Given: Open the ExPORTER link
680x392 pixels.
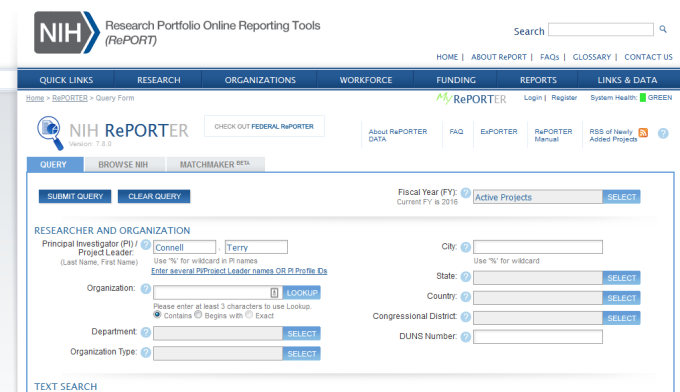Looking at the screenshot, I should tap(499, 131).
